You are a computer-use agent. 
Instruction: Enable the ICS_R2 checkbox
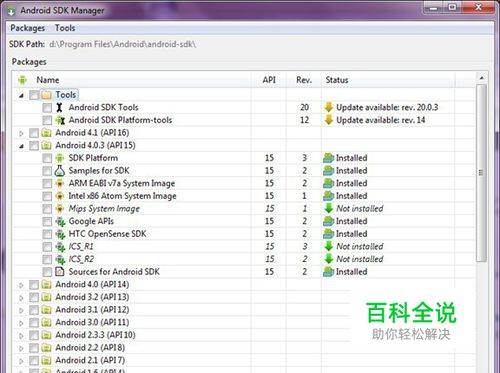pos(47,259)
